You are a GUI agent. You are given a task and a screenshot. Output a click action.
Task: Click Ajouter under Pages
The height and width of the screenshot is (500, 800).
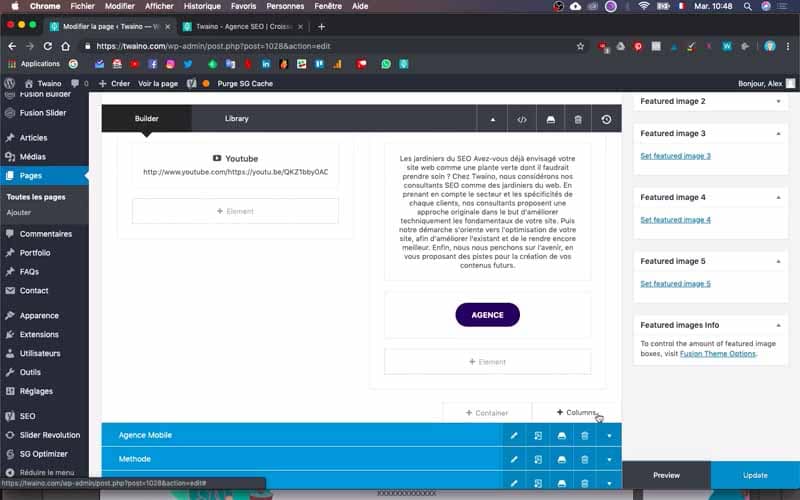[18, 212]
